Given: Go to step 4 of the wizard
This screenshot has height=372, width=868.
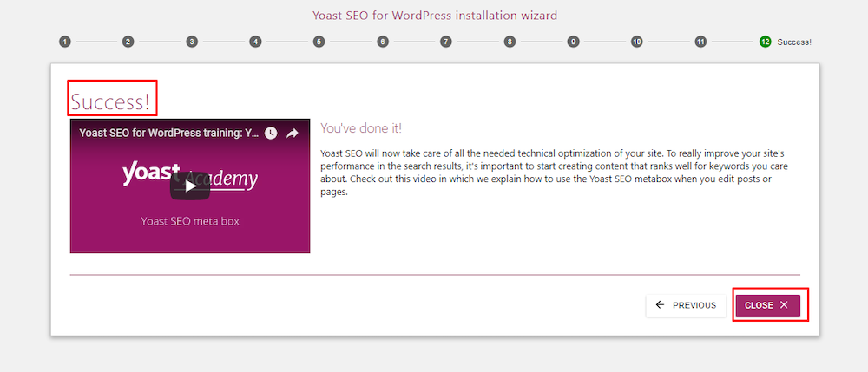Looking at the screenshot, I should pyautogui.click(x=255, y=42).
